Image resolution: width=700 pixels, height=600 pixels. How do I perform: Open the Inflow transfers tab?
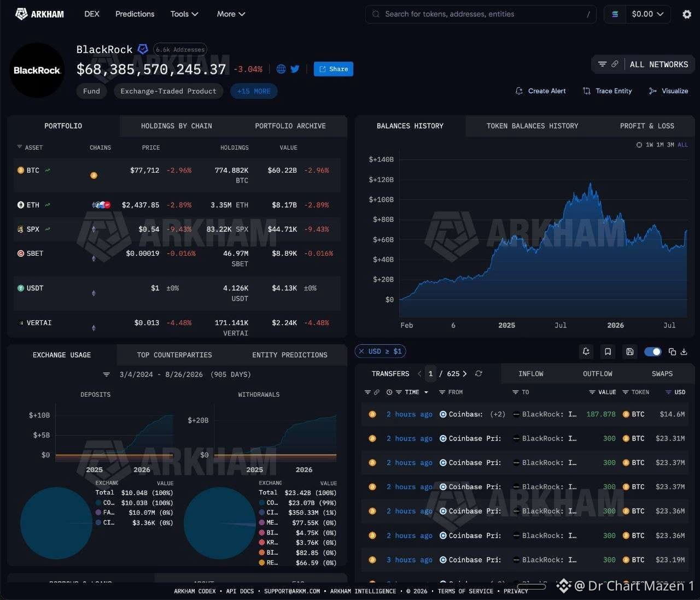[x=531, y=374]
